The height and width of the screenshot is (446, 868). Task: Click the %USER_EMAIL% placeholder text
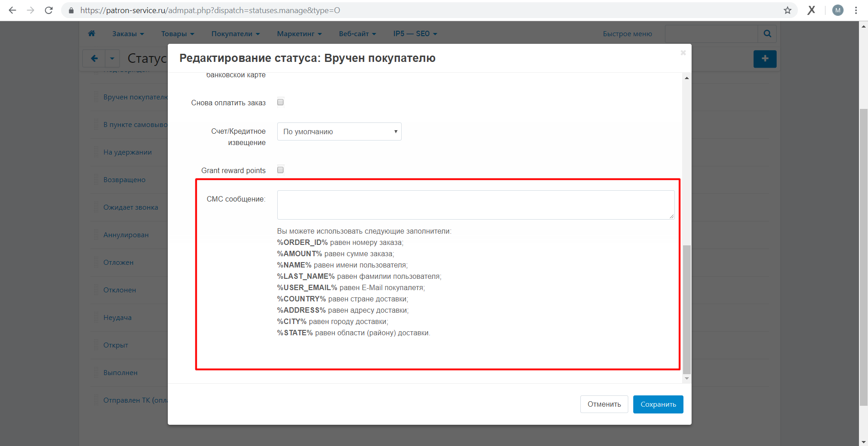(307, 288)
